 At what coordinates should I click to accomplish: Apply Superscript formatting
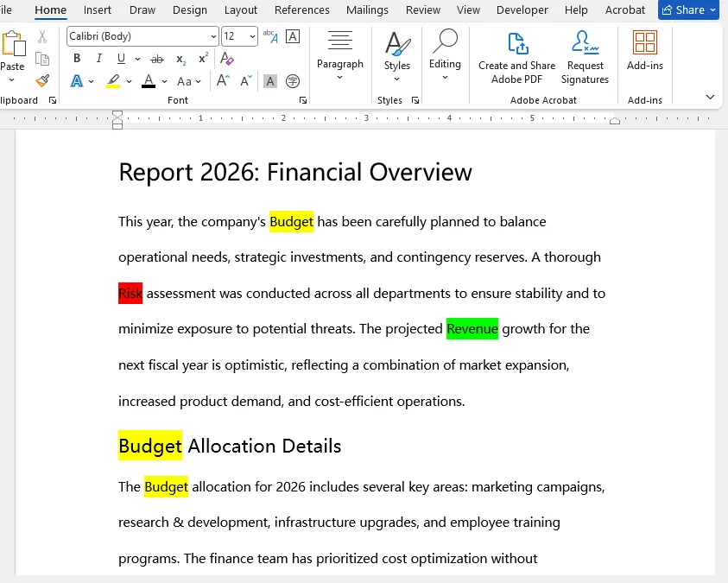pyautogui.click(x=201, y=58)
